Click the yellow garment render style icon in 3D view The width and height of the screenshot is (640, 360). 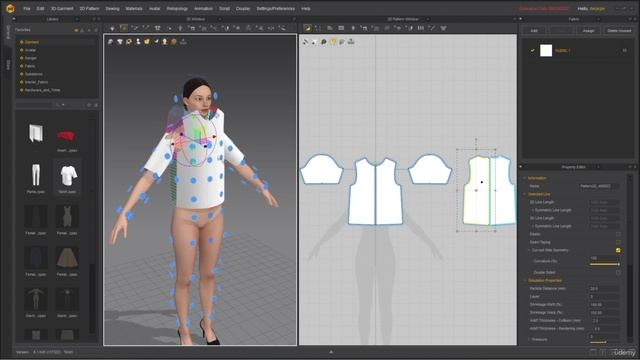(147, 42)
